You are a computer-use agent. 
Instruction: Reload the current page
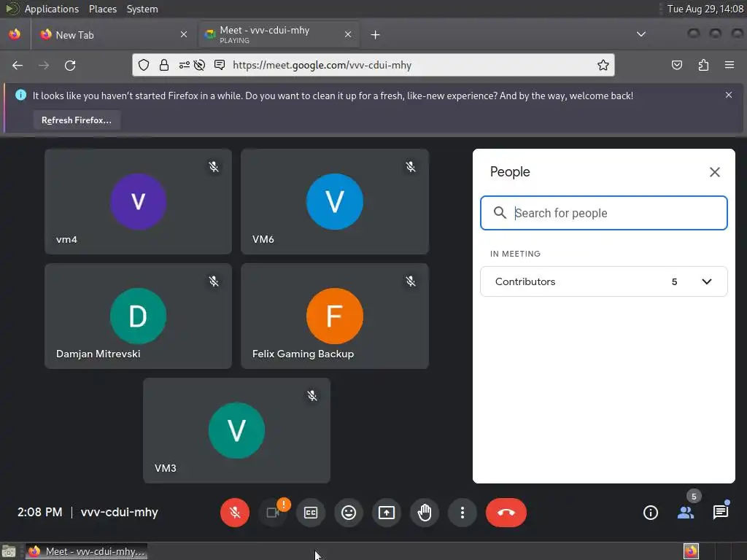[70, 65]
